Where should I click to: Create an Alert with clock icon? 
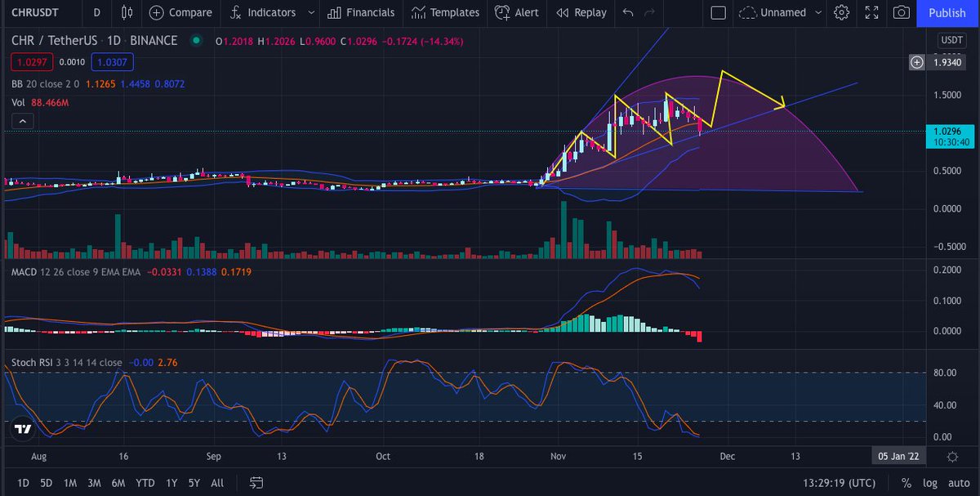516,12
